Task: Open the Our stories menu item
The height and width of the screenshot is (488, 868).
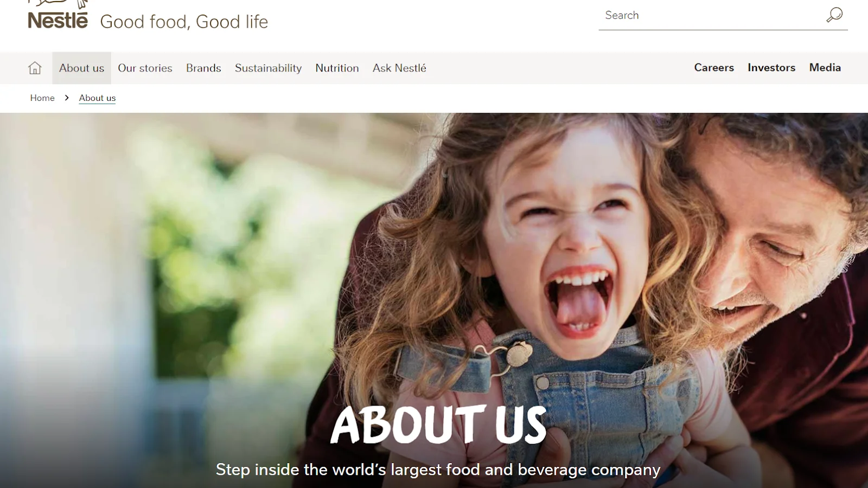Action: click(145, 68)
